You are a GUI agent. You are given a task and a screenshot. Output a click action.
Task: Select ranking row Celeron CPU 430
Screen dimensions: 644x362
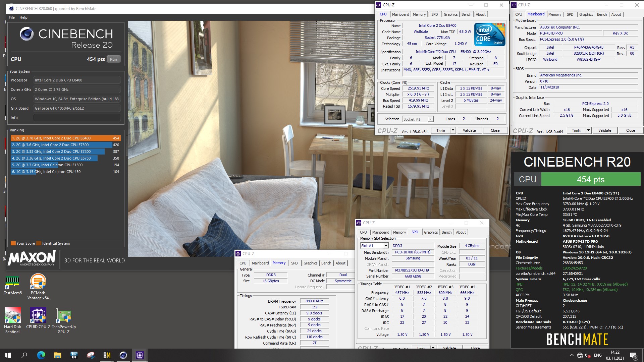[x=65, y=172]
